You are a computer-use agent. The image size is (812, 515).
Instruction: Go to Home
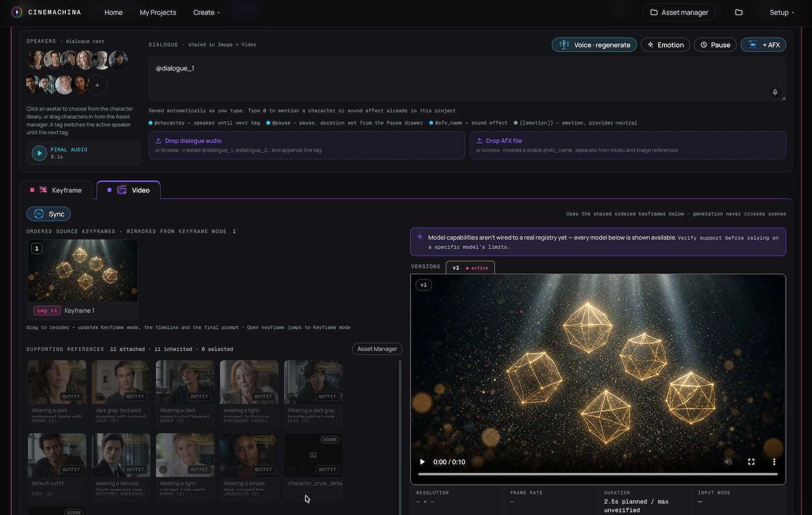click(113, 12)
